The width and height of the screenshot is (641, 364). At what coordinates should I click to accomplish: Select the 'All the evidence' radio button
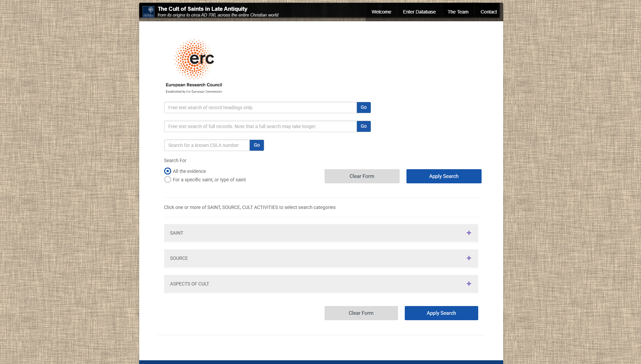tap(167, 171)
